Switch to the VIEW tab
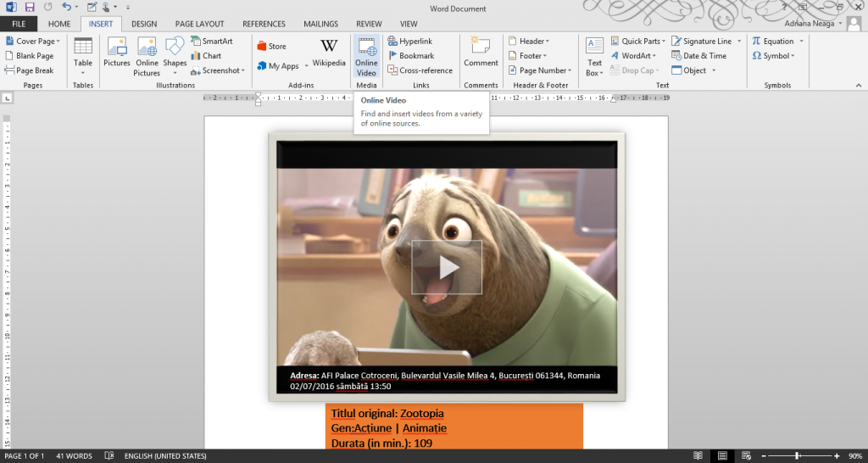 point(409,24)
